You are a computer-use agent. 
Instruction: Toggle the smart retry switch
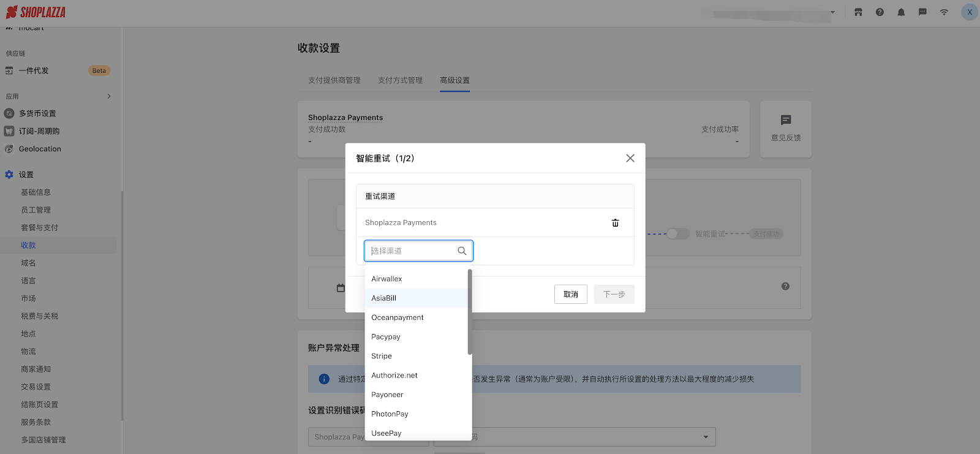(677, 234)
